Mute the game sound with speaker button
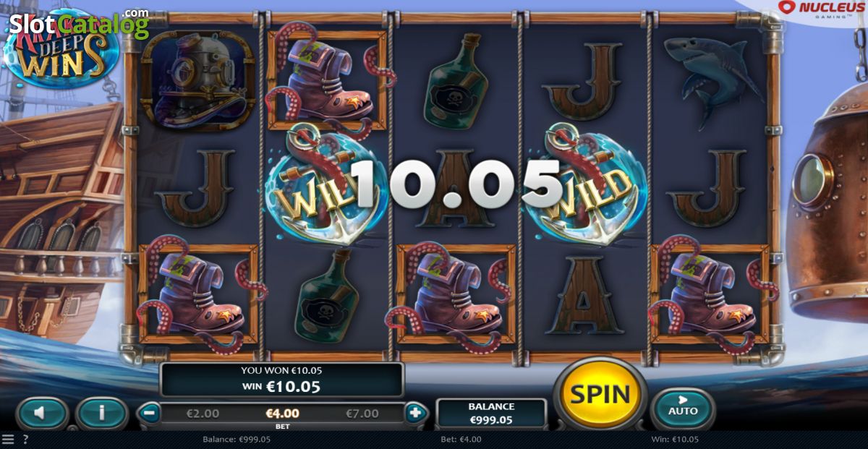 pos(41,413)
